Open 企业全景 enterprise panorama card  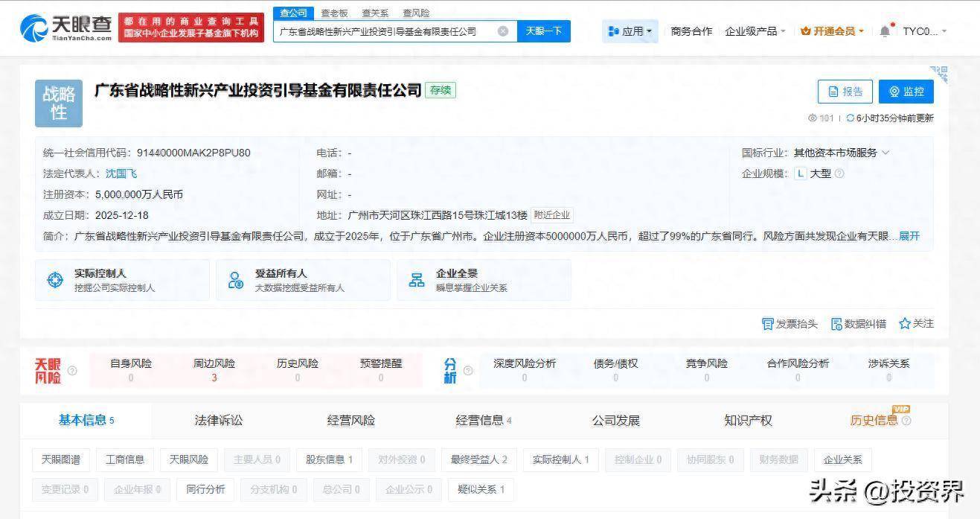coord(484,280)
